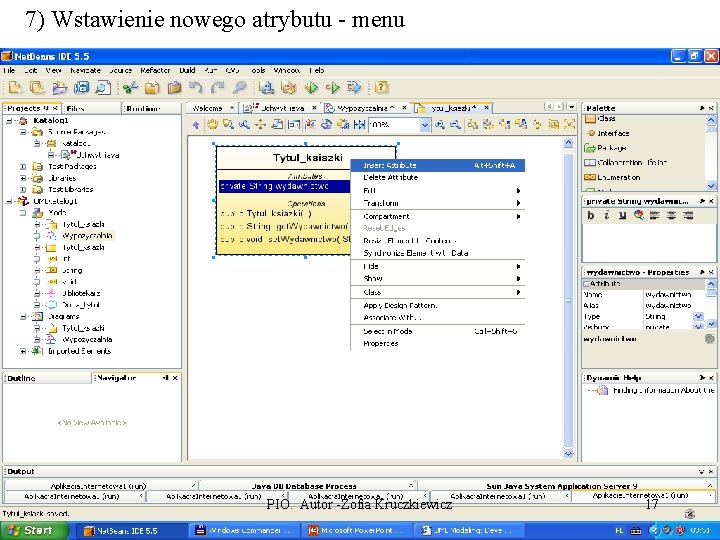Select Apply Design Pattern menu entry

437,305
